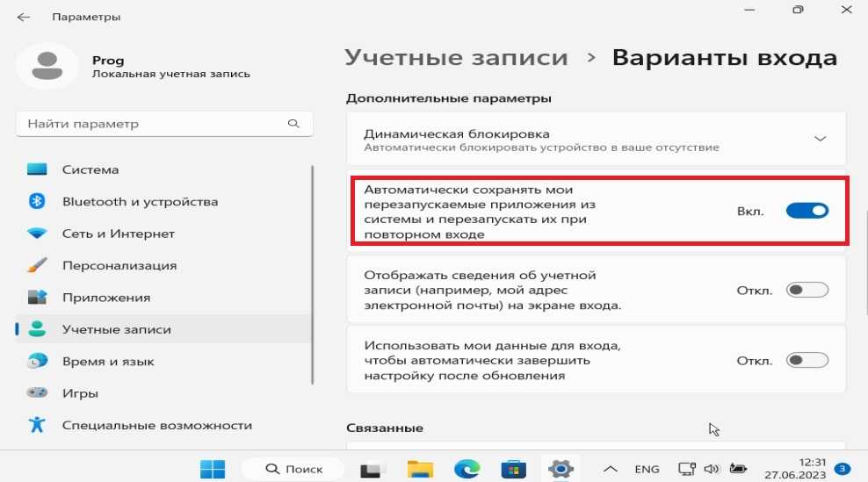Click the Prog account name

(x=108, y=61)
